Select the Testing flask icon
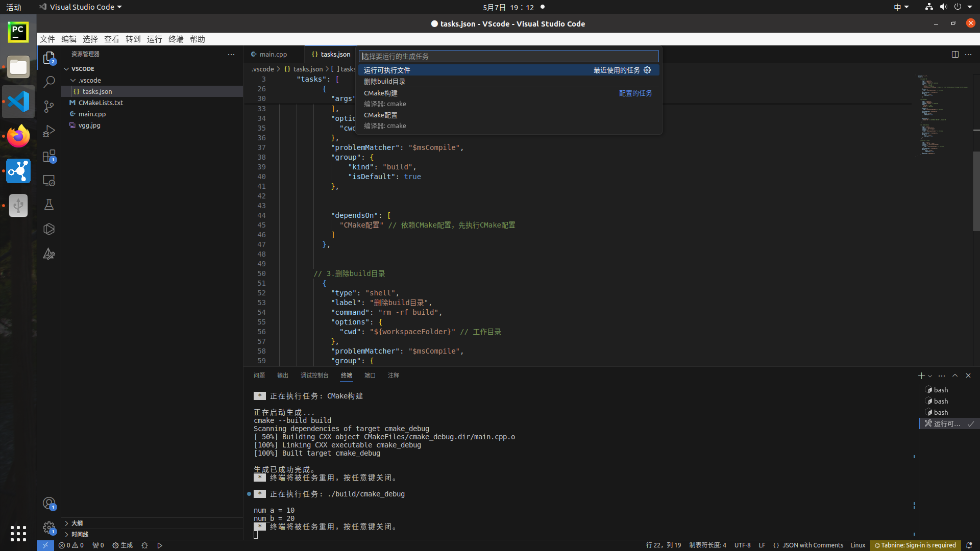980x551 pixels. point(48,205)
